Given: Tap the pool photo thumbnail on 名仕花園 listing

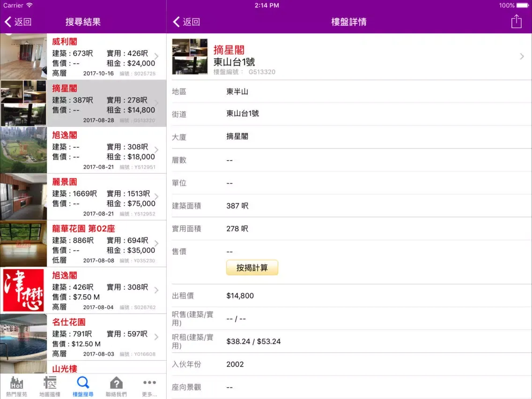Looking at the screenshot, I should click(23, 337).
